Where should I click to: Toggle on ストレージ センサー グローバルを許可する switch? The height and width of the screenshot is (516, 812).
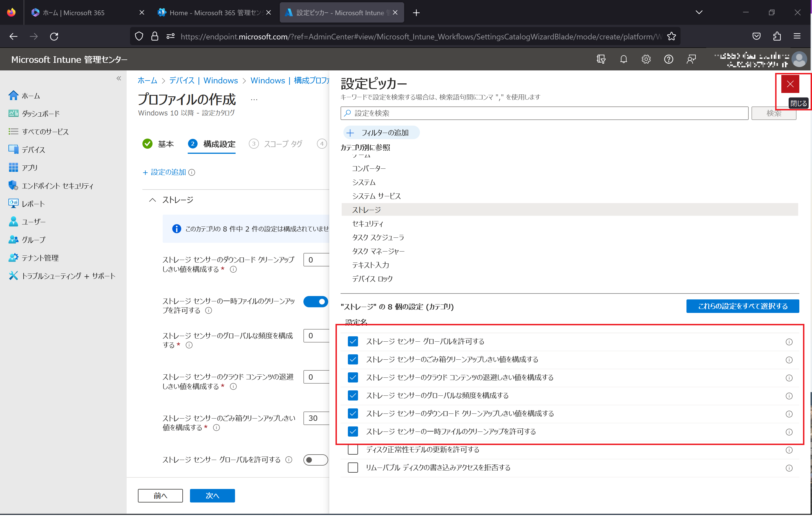tap(316, 460)
